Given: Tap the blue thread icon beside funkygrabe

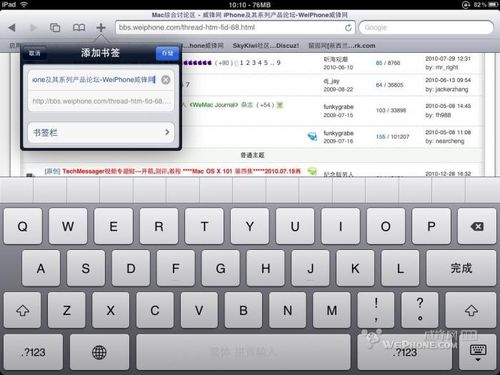Looking at the screenshot, I should pyautogui.click(x=312, y=136).
